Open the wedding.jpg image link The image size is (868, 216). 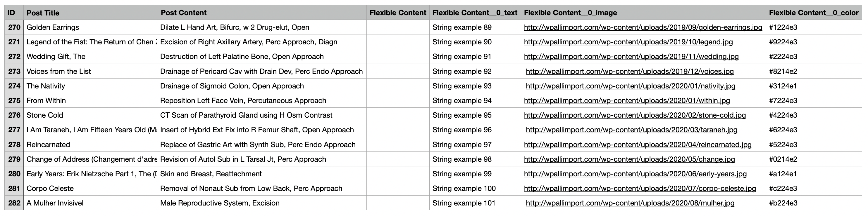631,57
